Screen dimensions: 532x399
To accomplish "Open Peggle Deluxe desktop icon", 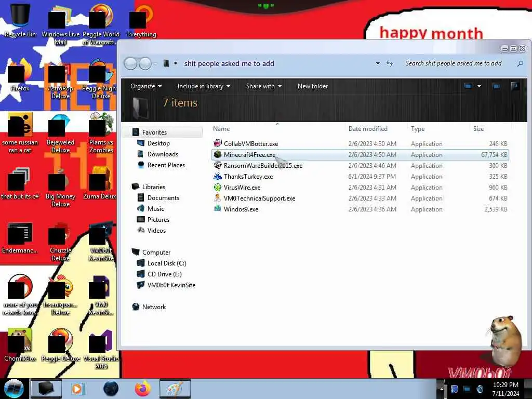I will coord(60,345).
